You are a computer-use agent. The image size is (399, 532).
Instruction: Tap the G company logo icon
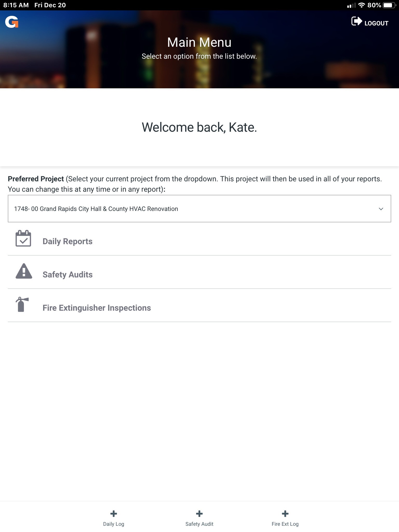point(12,22)
